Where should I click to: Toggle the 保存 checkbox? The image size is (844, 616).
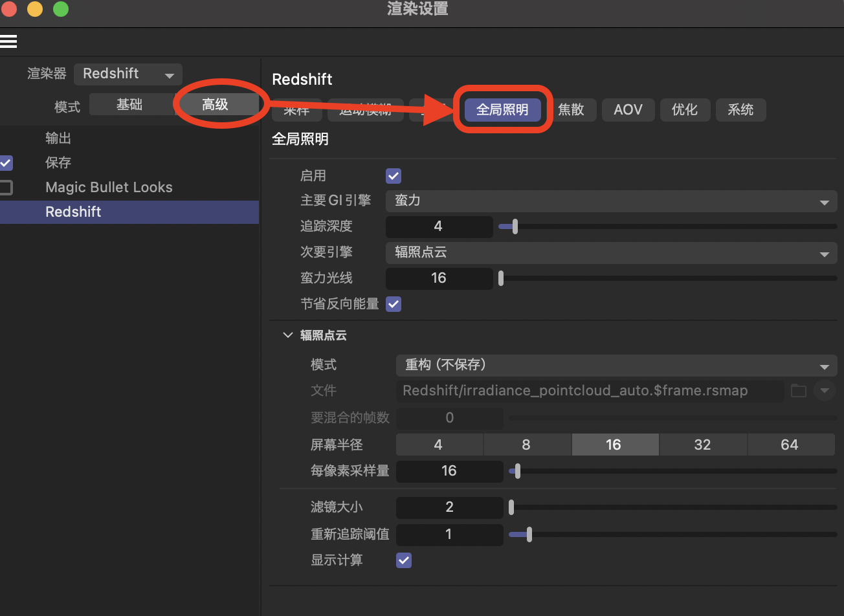click(6, 162)
